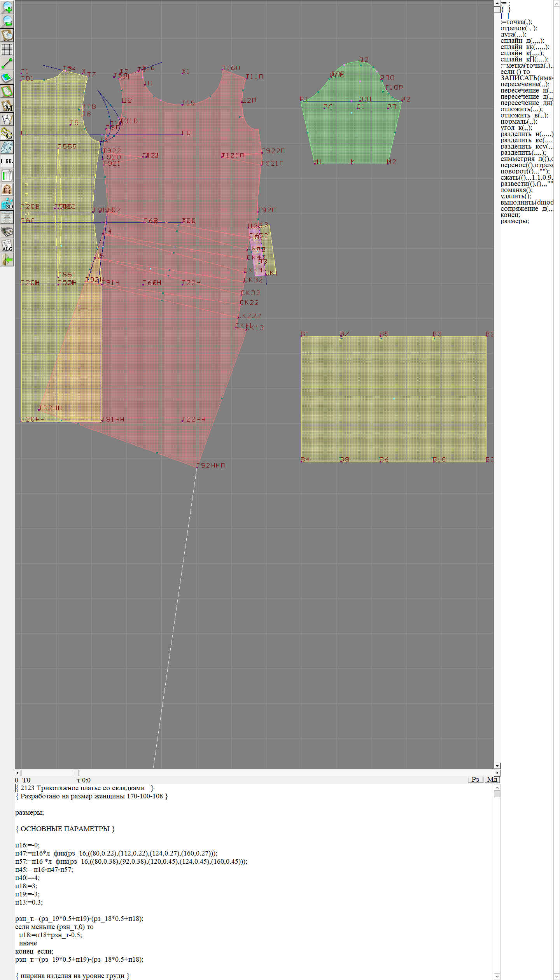
Task: Click the pattern with letter M icon
Action: click(x=7, y=105)
